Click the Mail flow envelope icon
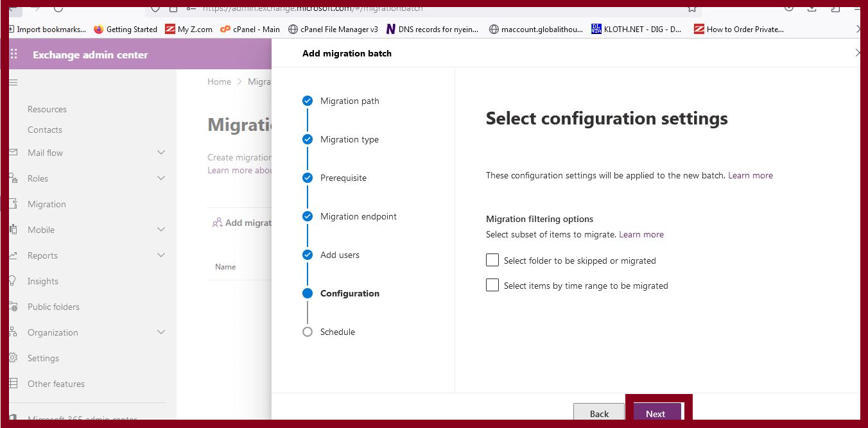This screenshot has height=428, width=868. [13, 153]
